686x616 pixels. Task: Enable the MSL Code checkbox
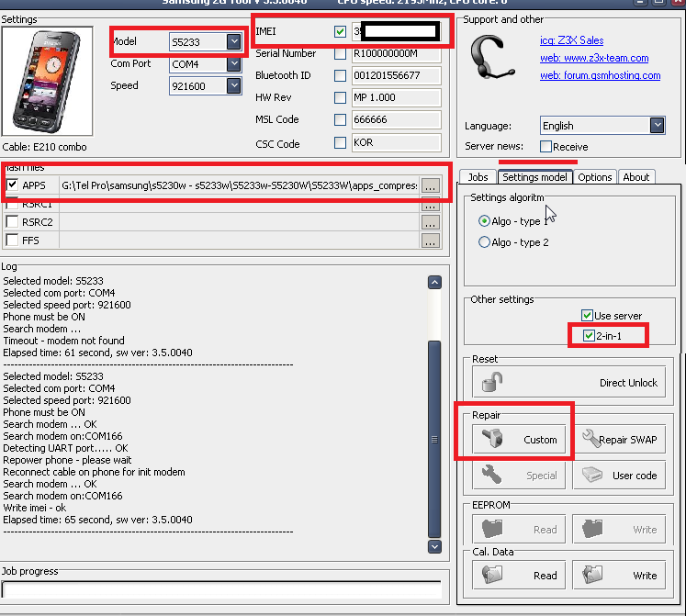340,119
